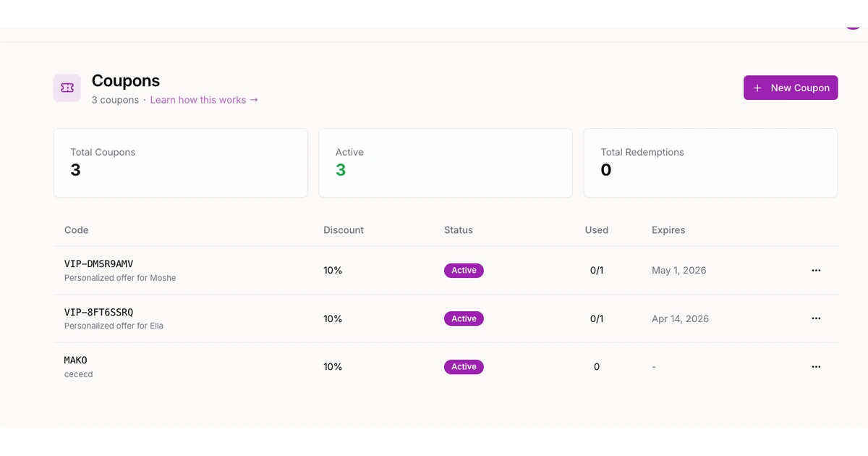Viewport: 868px width, 456px height.
Task: Click the Coupons ticket icon in the header
Action: [x=67, y=88]
